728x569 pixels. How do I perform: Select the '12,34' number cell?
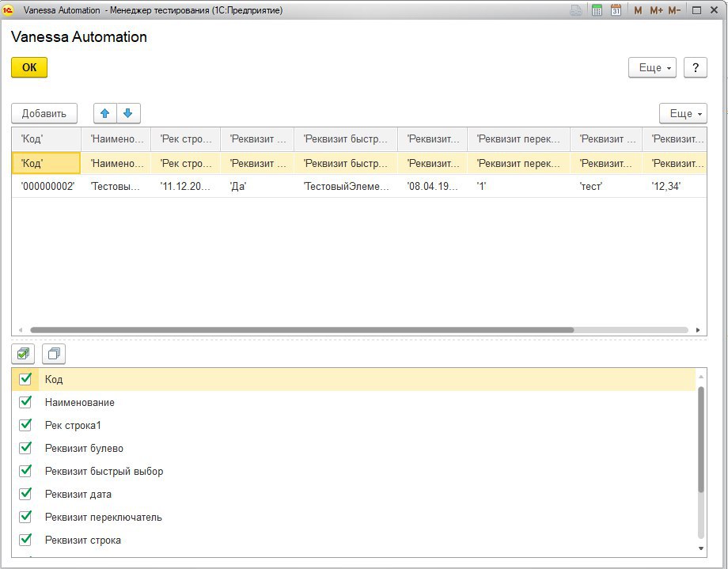[675, 186]
